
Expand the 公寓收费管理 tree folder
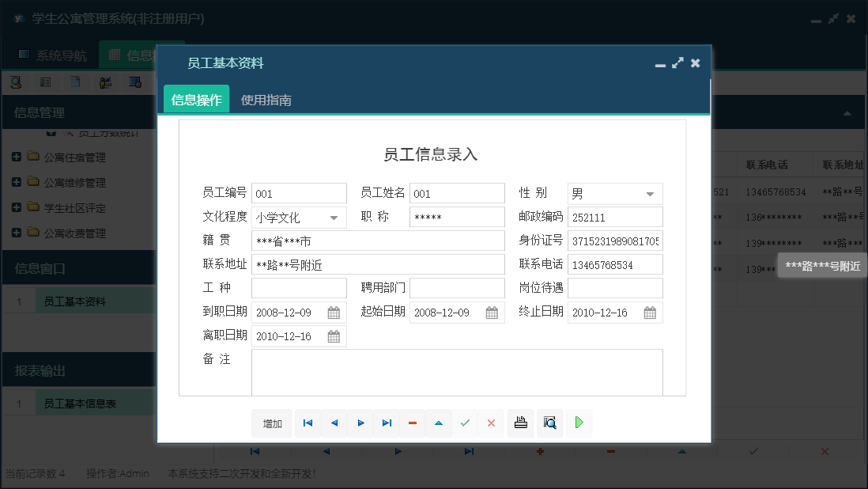16,233
